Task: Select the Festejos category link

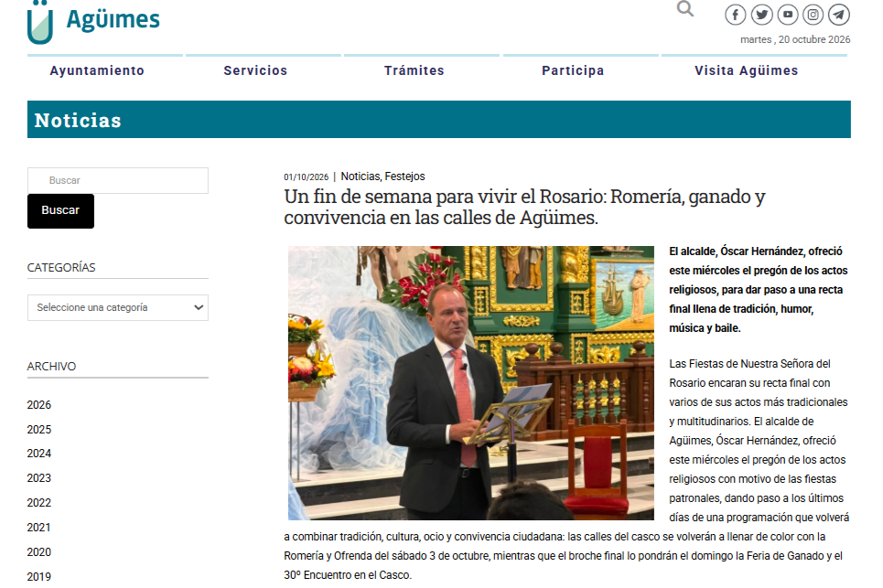Action: [x=404, y=176]
